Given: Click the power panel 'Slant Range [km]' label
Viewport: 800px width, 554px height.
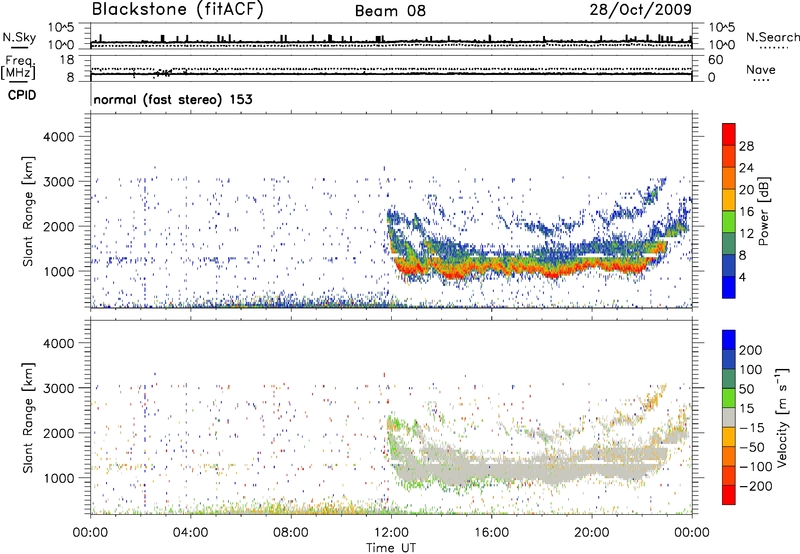Looking at the screenshot, I should click(x=28, y=211).
